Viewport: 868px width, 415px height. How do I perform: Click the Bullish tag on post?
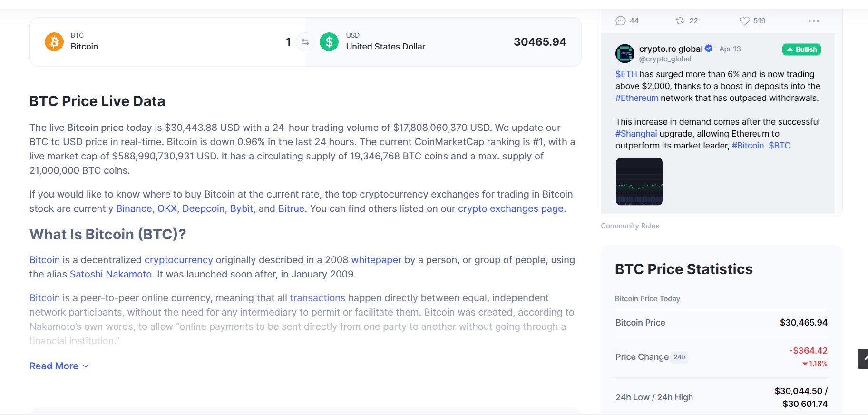click(801, 49)
